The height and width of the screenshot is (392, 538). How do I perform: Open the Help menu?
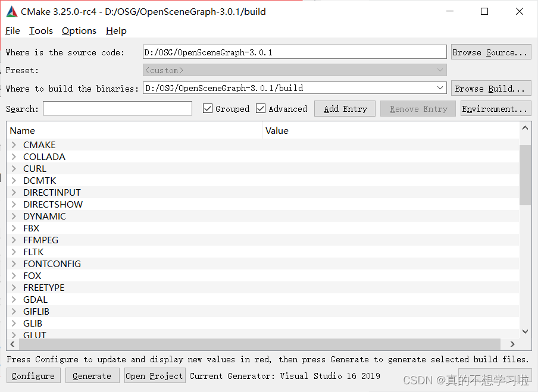pyautogui.click(x=116, y=30)
